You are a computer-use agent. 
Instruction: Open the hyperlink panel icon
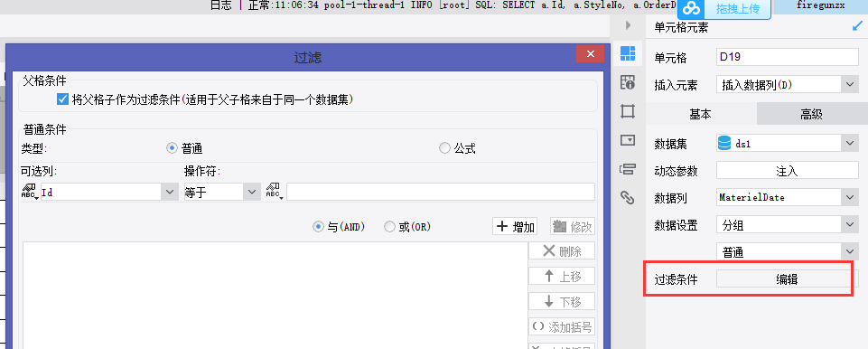(627, 198)
